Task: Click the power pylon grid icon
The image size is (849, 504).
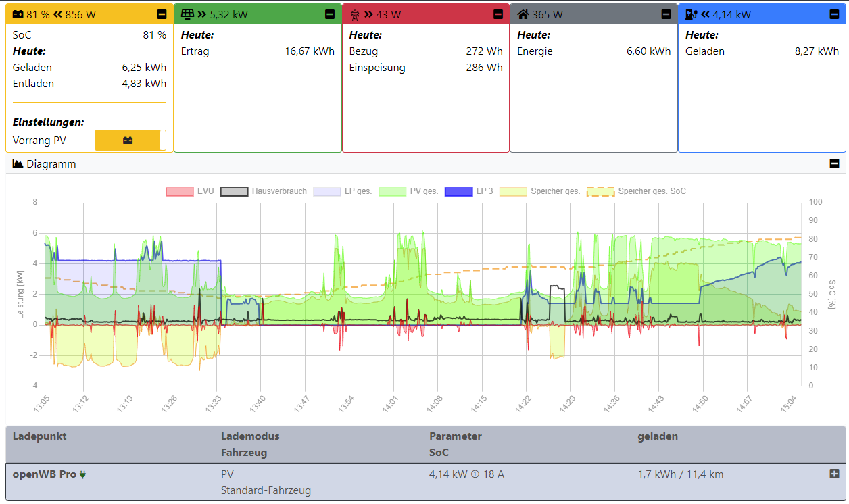Action: tap(355, 14)
